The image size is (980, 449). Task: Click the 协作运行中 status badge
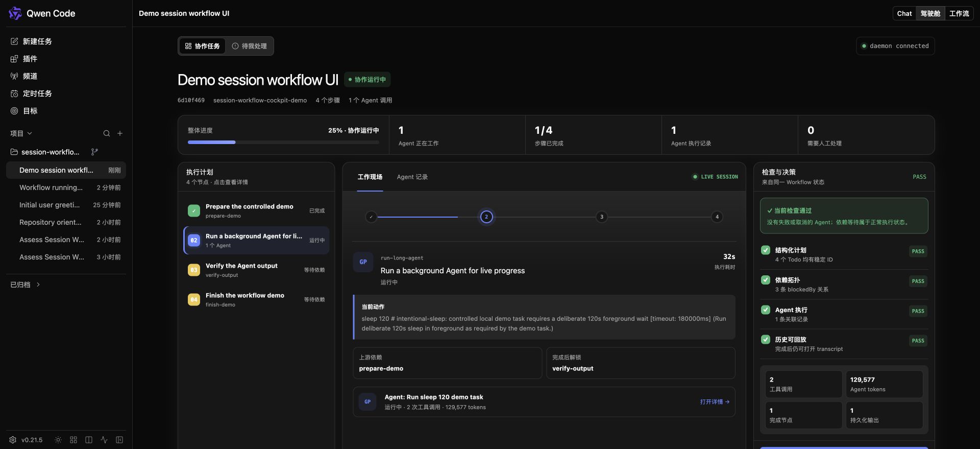click(x=367, y=80)
